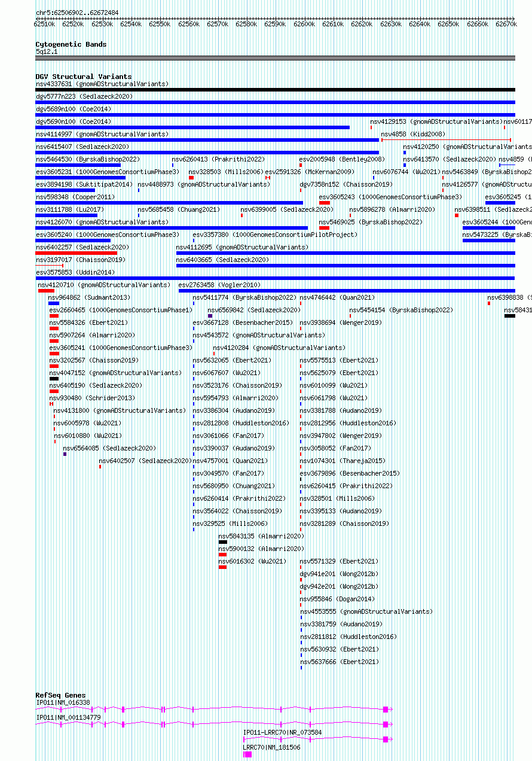Click black bar under nsv4047152 (gnomADStructuralVariants)
Screen dimensions: 532x761
54,379
